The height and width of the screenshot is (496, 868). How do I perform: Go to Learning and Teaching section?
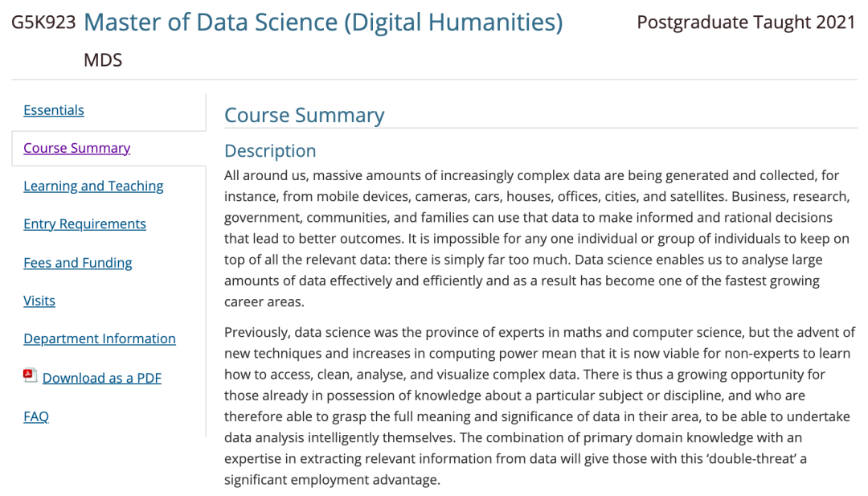[93, 186]
